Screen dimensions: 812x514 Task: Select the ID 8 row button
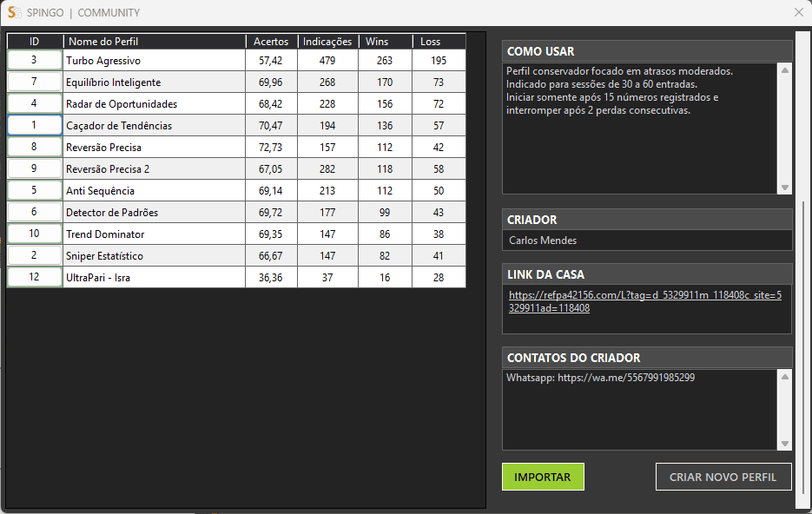click(x=34, y=147)
